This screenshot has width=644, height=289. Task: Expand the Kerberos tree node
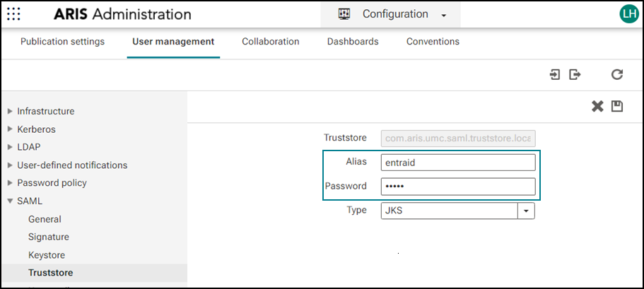(11, 129)
